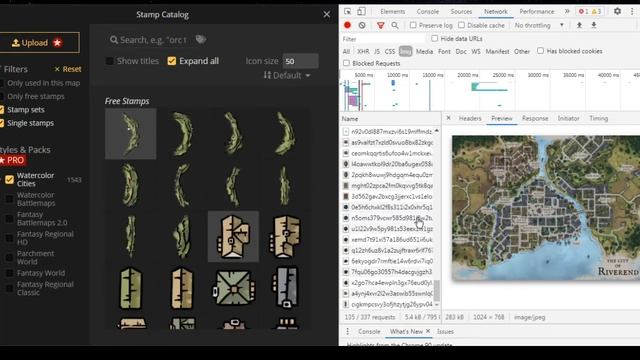Enable Disable cache checkbox

[x=461, y=25]
